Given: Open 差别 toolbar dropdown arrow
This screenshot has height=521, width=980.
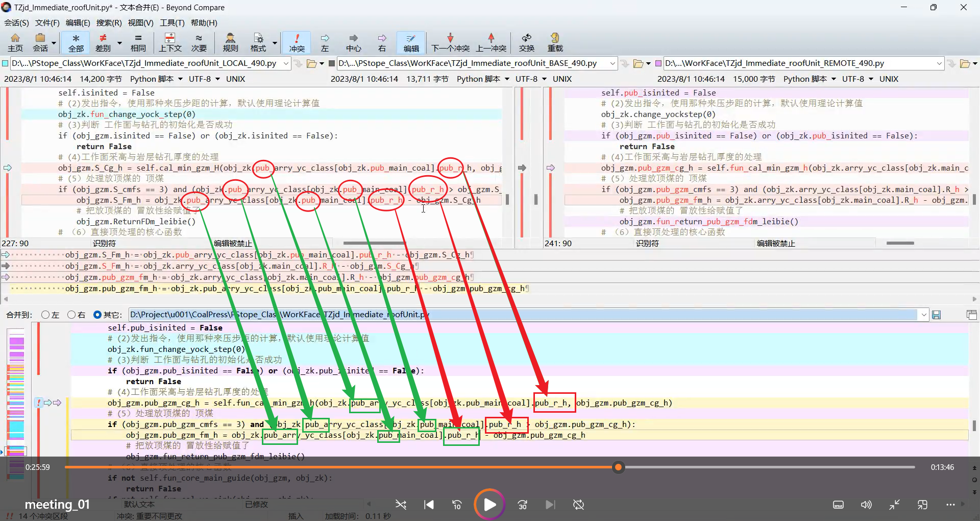Looking at the screenshot, I should (x=119, y=42).
